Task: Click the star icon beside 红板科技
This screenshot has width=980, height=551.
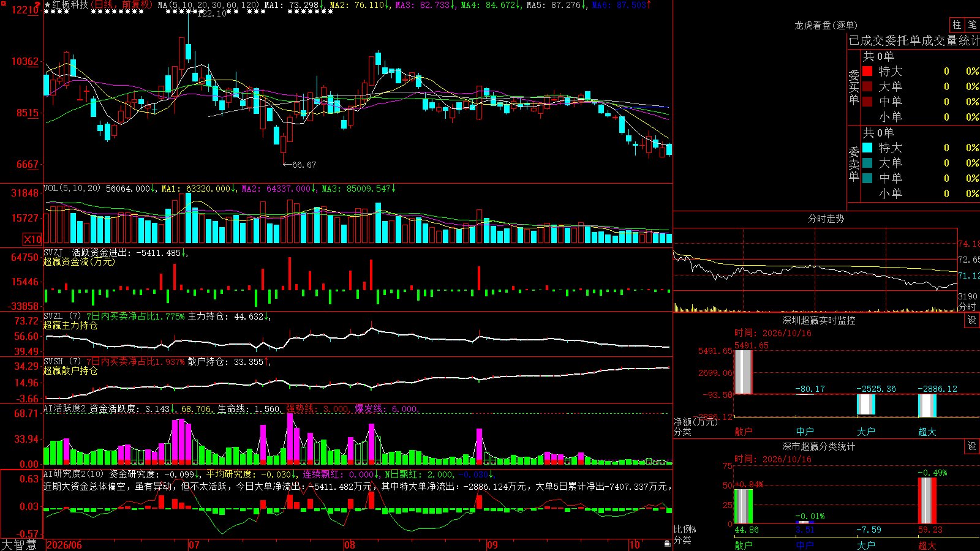Action: (x=48, y=5)
